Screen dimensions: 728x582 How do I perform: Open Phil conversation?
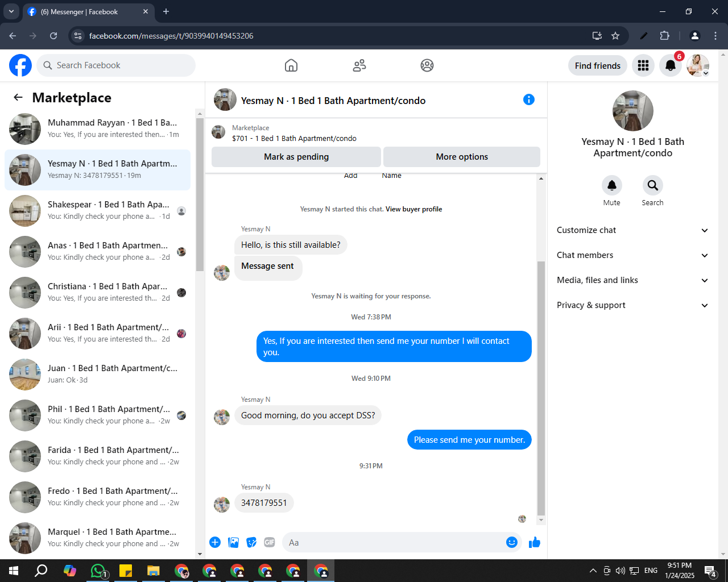coord(97,415)
